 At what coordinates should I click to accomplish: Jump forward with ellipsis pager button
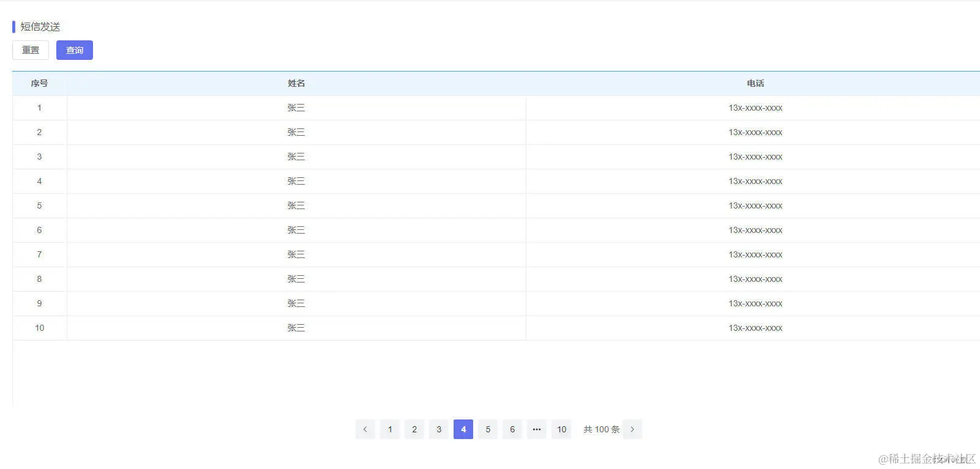tap(537, 429)
